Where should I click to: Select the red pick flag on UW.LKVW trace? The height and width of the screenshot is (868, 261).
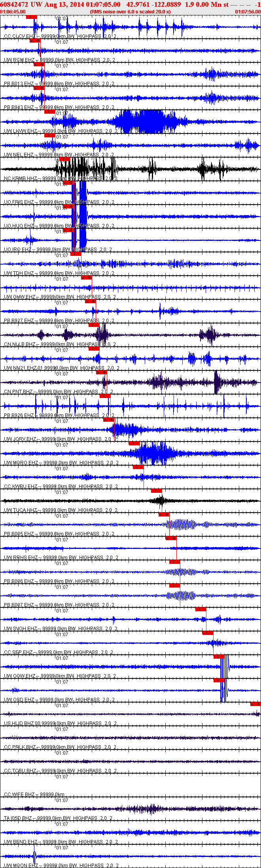pos(50,112)
